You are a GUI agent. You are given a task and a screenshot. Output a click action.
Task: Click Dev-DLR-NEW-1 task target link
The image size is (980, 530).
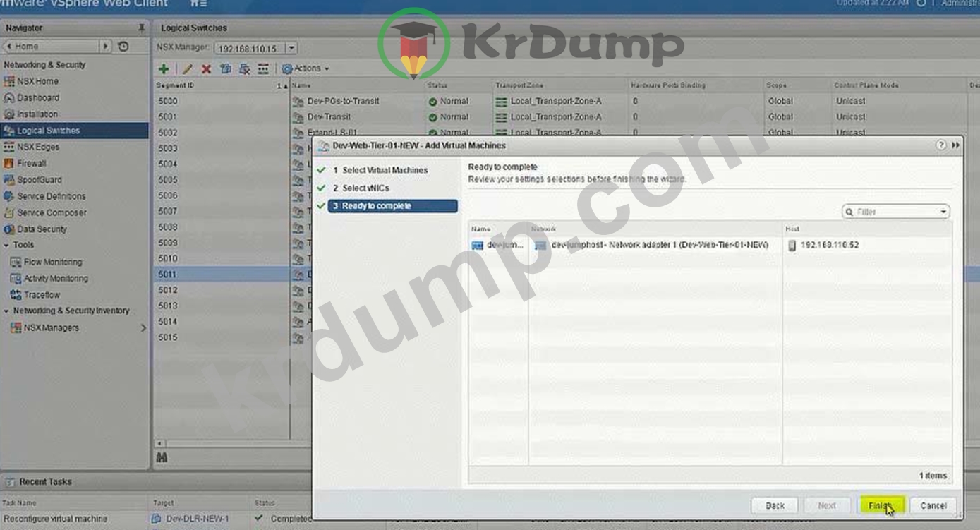[197, 519]
